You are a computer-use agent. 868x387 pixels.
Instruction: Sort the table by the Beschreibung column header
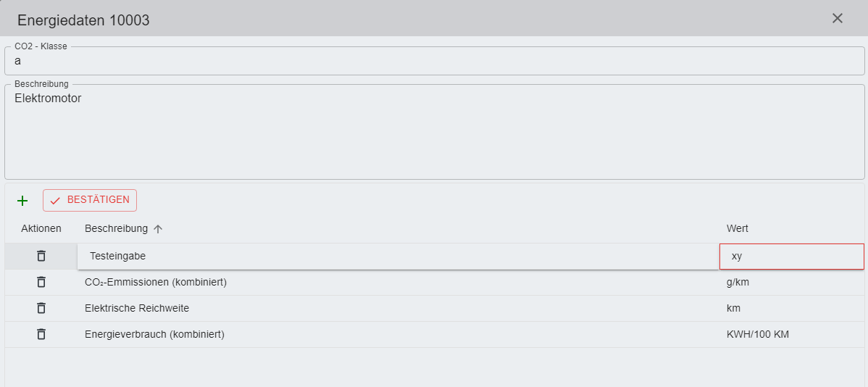[116, 229]
